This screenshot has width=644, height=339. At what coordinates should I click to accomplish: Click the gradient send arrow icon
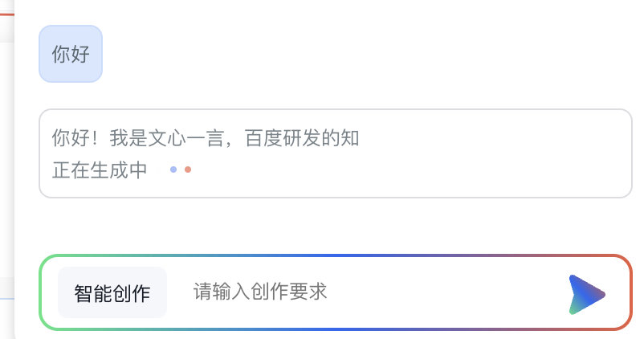[586, 293]
